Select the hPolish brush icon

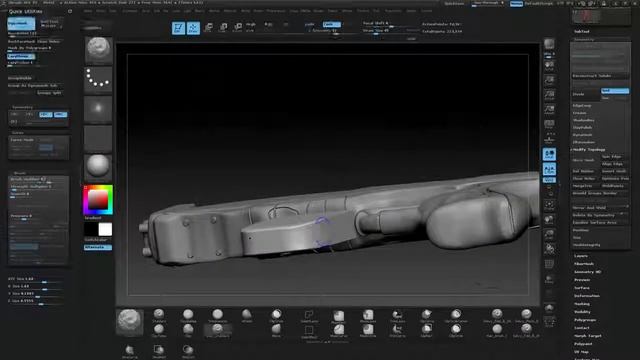tap(247, 315)
